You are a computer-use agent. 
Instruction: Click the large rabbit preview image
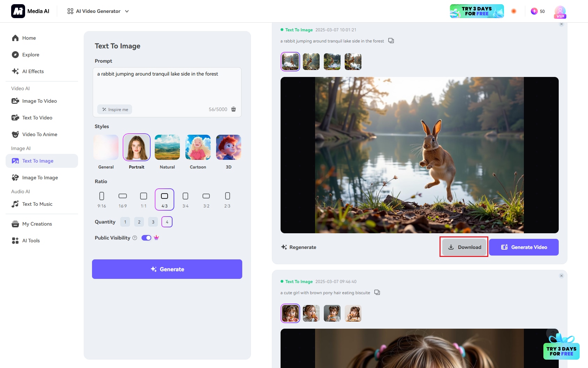420,155
